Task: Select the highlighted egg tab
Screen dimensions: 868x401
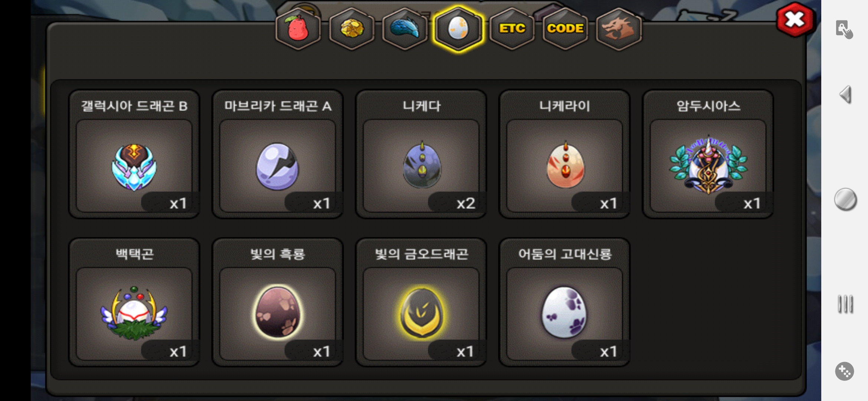Action: [x=458, y=29]
